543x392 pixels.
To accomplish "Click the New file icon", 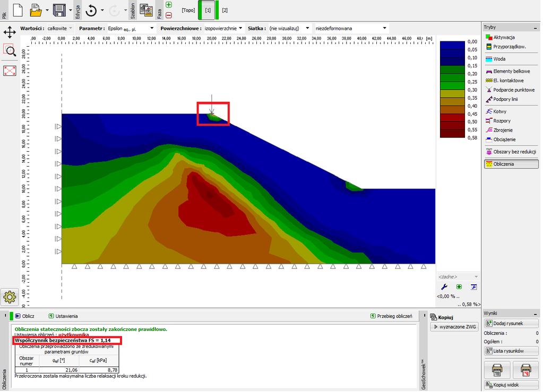I will click(18, 10).
